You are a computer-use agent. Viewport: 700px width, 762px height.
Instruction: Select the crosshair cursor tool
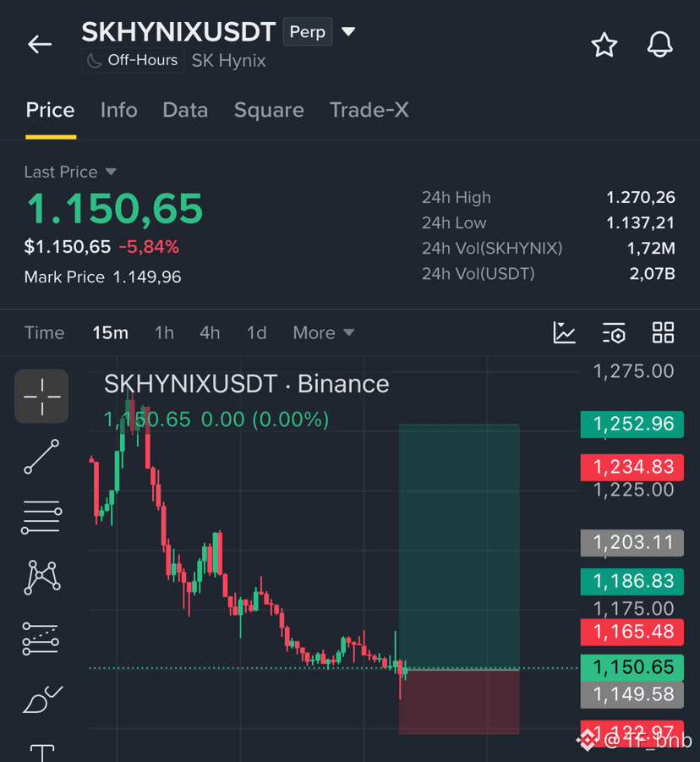[x=41, y=396]
